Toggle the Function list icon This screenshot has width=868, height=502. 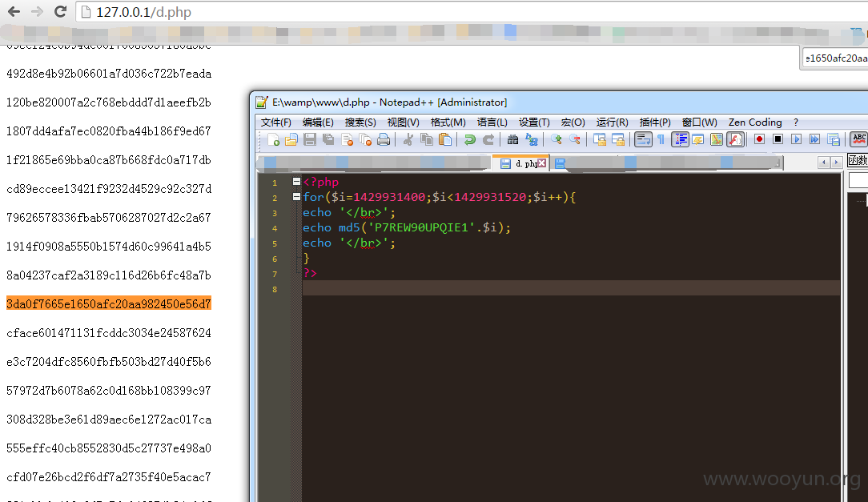pos(735,139)
